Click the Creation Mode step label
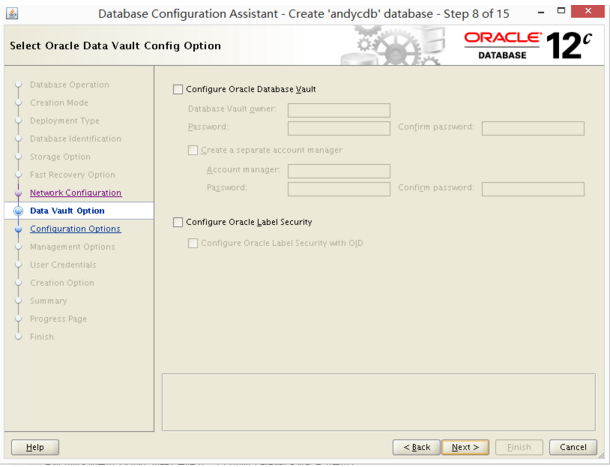 pos(59,103)
